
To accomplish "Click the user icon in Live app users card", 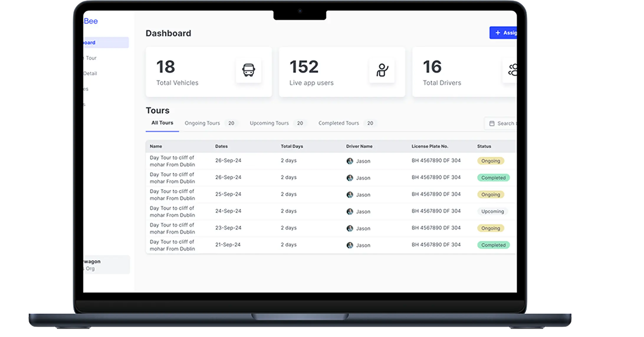I will pyautogui.click(x=382, y=70).
